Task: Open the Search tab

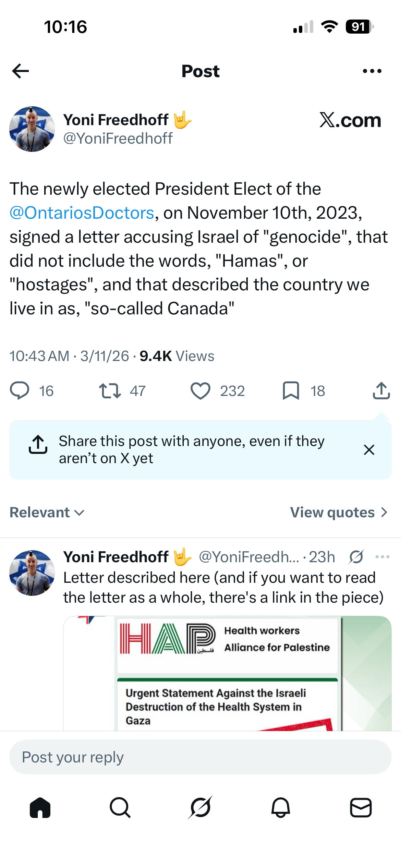Action: coord(120,808)
